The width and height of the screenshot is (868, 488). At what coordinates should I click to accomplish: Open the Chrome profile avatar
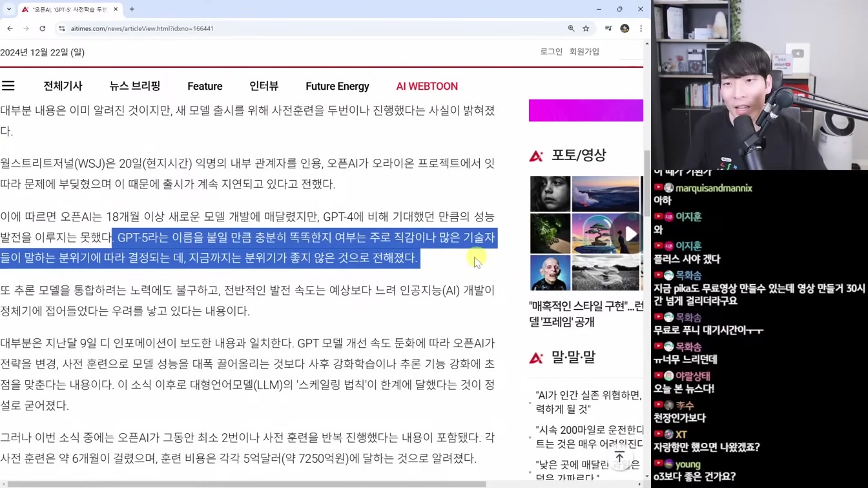click(x=625, y=28)
